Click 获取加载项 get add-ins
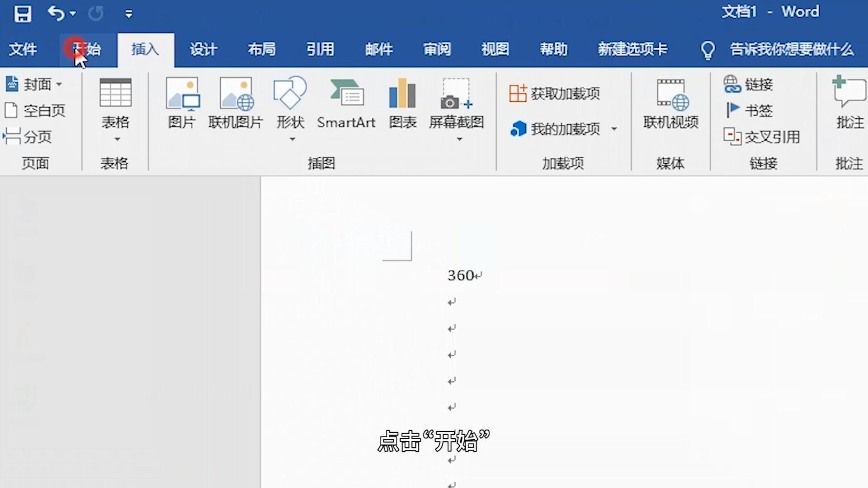Viewport: 868px width, 488px height. 555,94
